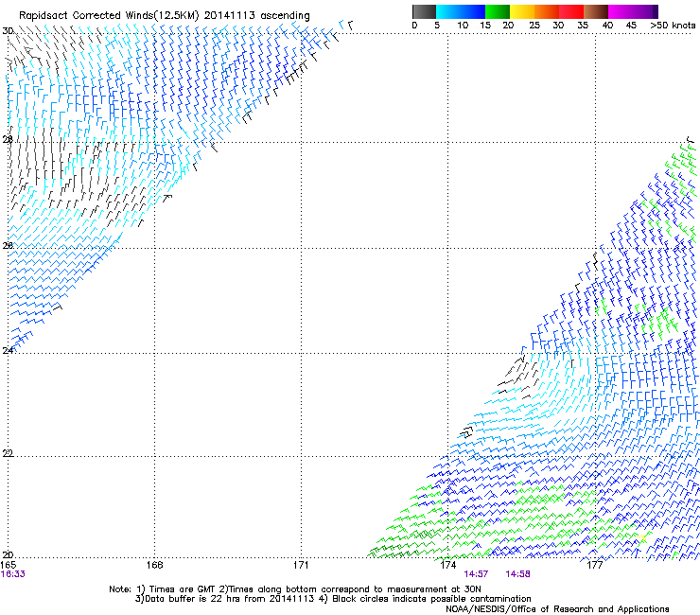Click the 'Data buffer is 22 hrs' note
700x615 pixels.
point(333,599)
